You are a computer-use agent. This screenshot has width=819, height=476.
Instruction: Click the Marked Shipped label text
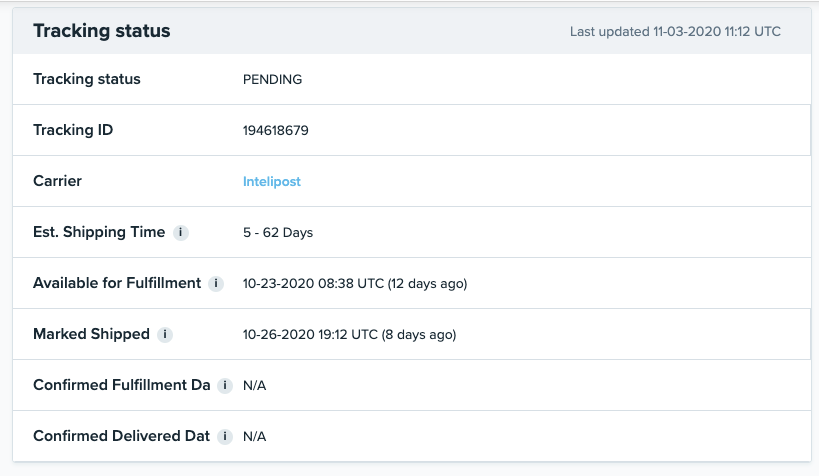point(91,334)
